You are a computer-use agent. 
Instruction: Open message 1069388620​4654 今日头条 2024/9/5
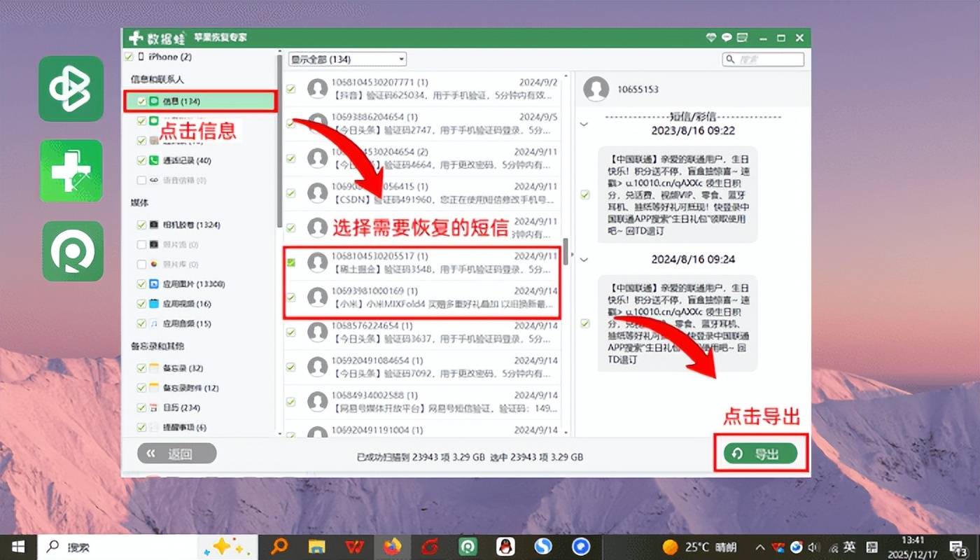tap(423, 123)
